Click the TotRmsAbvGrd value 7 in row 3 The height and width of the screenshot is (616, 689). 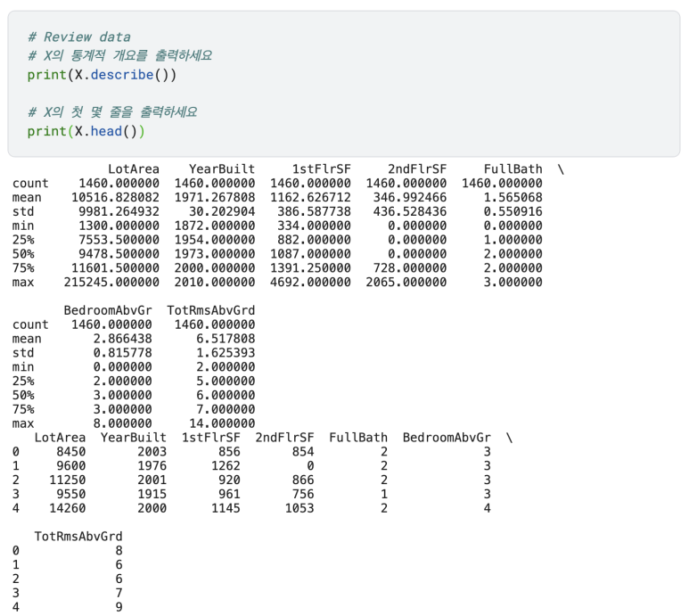119,593
